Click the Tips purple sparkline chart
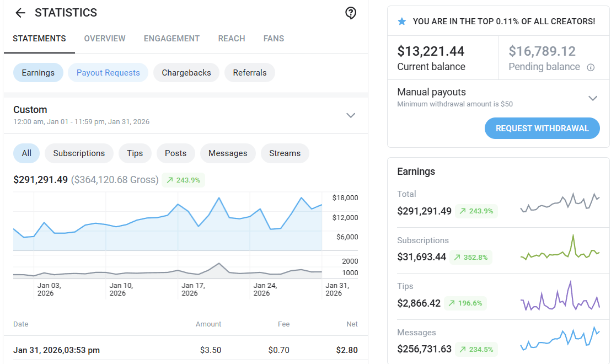Screen dimensions: 611x364 560,295
